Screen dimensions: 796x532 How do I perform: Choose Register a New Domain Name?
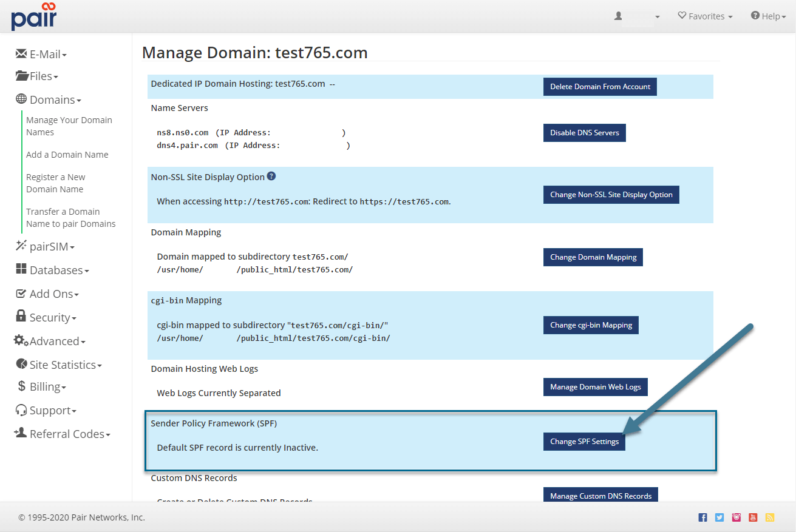point(55,183)
